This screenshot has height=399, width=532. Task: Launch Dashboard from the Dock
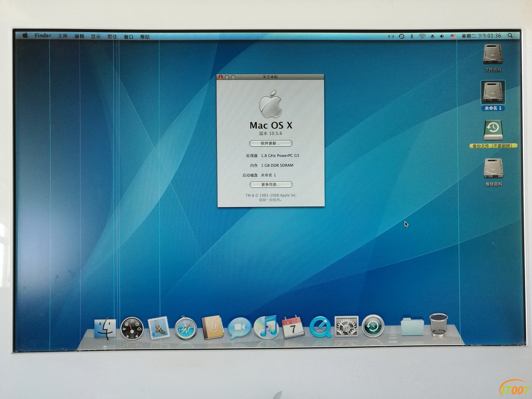coord(132,329)
